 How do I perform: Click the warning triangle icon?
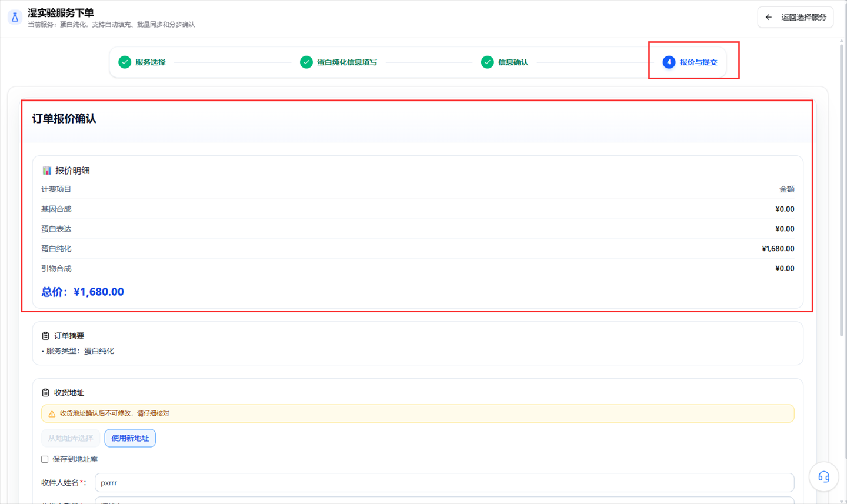[x=52, y=414]
